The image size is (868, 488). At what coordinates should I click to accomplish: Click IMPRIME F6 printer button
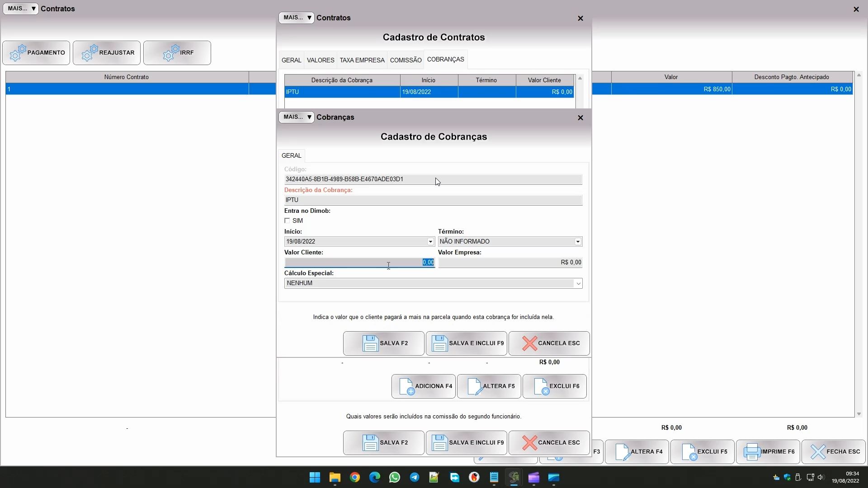tap(768, 452)
